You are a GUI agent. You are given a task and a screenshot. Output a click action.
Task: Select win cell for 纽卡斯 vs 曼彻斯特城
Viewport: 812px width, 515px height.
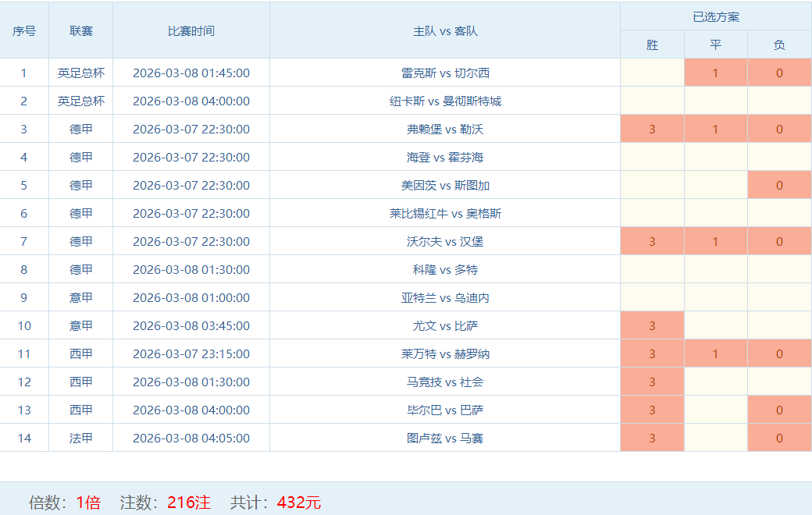point(652,101)
